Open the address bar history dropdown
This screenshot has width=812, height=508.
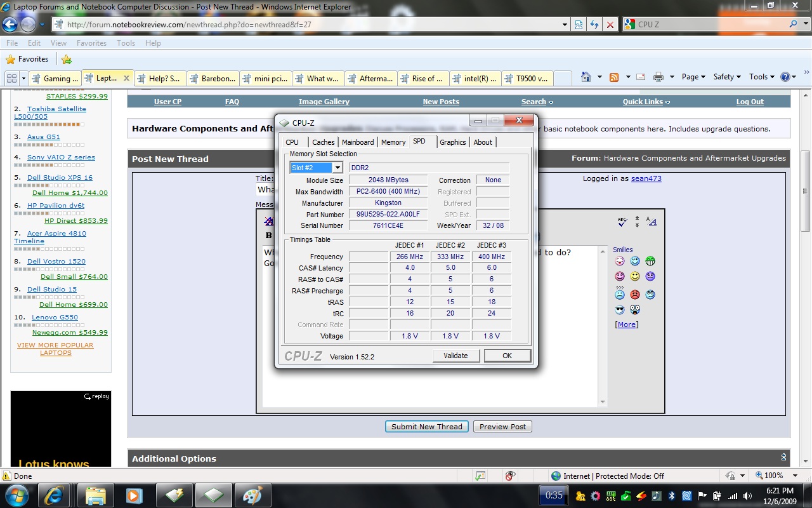pyautogui.click(x=565, y=25)
